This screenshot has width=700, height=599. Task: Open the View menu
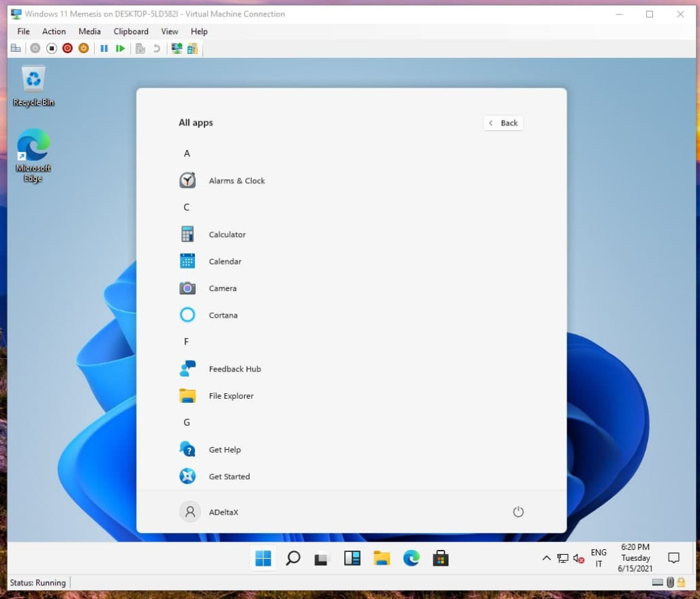pyautogui.click(x=170, y=31)
